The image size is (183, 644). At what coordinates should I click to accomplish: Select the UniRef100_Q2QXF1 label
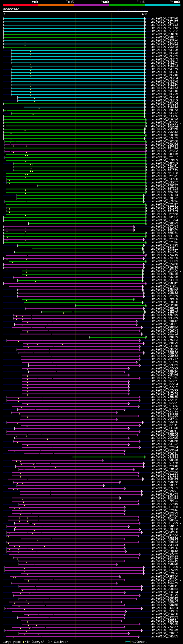point(164,167)
